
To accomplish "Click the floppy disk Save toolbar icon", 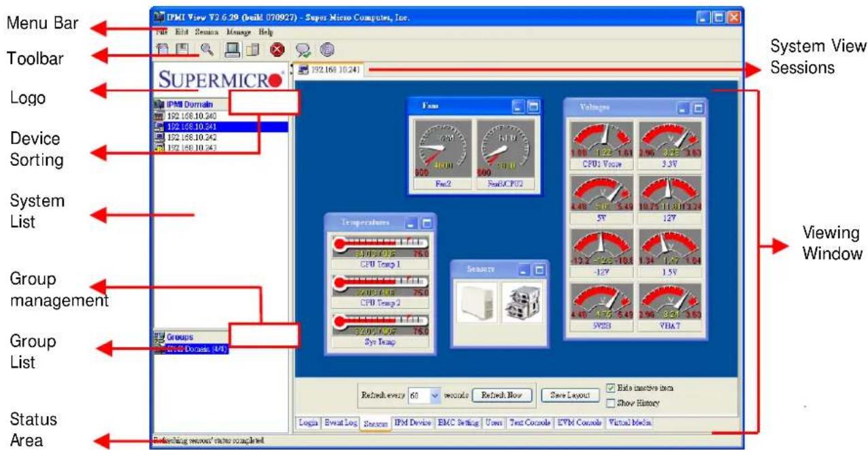I will coord(182,50).
